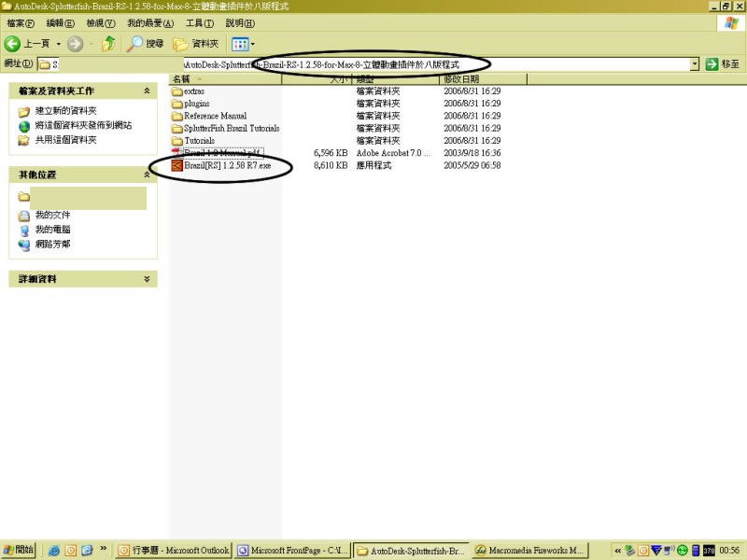Sort by Size (大小) column header
The height and width of the screenshot is (560, 747).
pos(317,79)
